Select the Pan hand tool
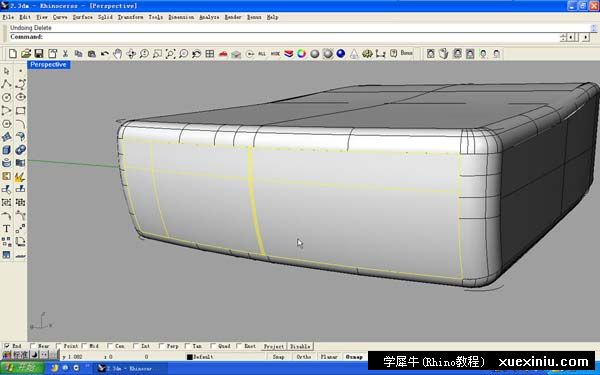This screenshot has height=375, width=600. (x=118, y=54)
